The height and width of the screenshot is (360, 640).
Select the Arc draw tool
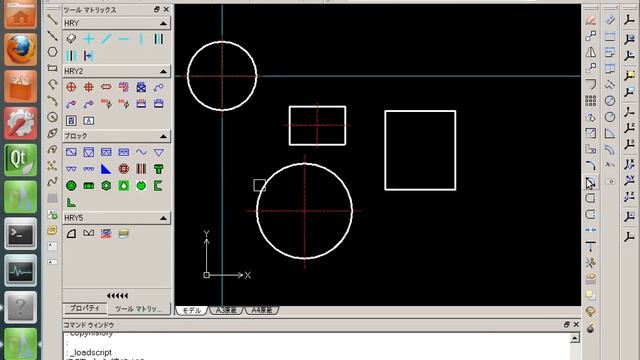52,100
